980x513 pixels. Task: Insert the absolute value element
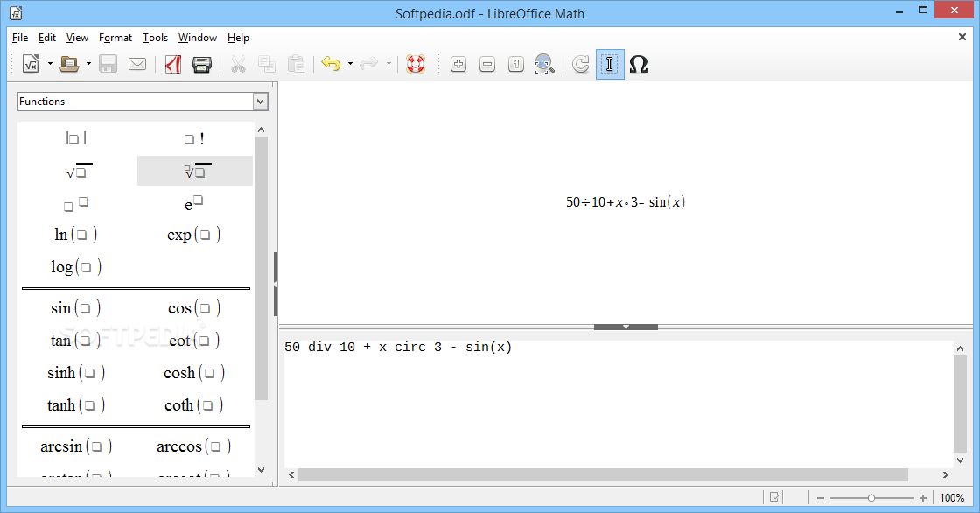(76, 139)
